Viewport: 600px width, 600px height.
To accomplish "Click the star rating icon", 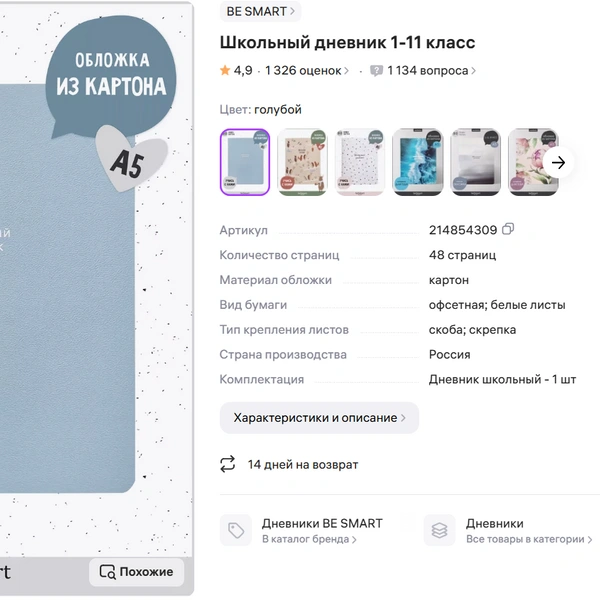I will [225, 70].
